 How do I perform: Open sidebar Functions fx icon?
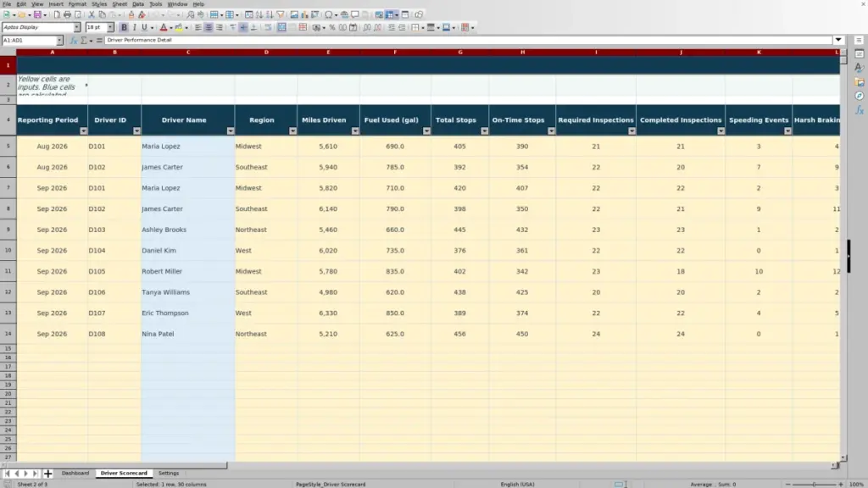[860, 110]
